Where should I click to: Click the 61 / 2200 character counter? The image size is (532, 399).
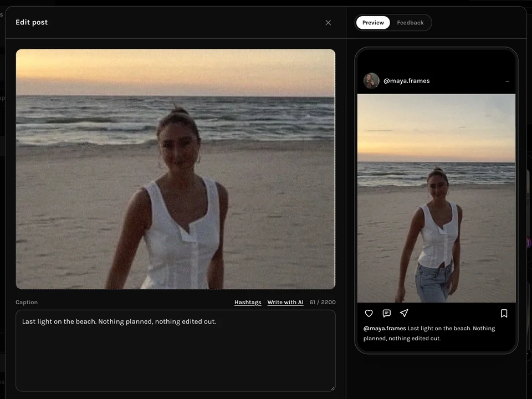[x=323, y=303]
